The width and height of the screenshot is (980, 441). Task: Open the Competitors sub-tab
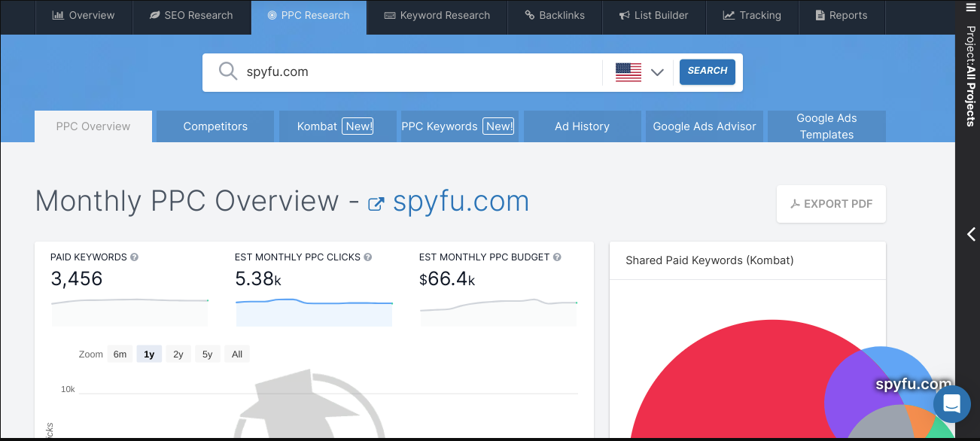pyautogui.click(x=215, y=126)
